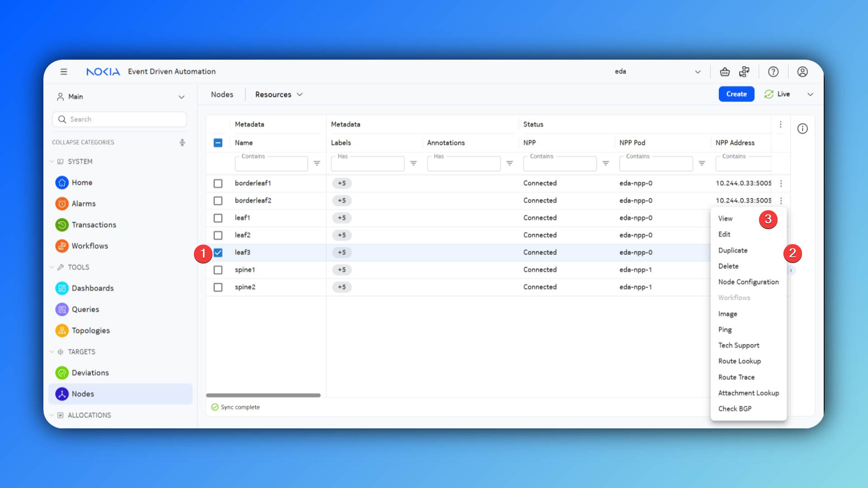Image resolution: width=868 pixels, height=488 pixels.
Task: Open the basket icon in header
Action: [x=725, y=71]
